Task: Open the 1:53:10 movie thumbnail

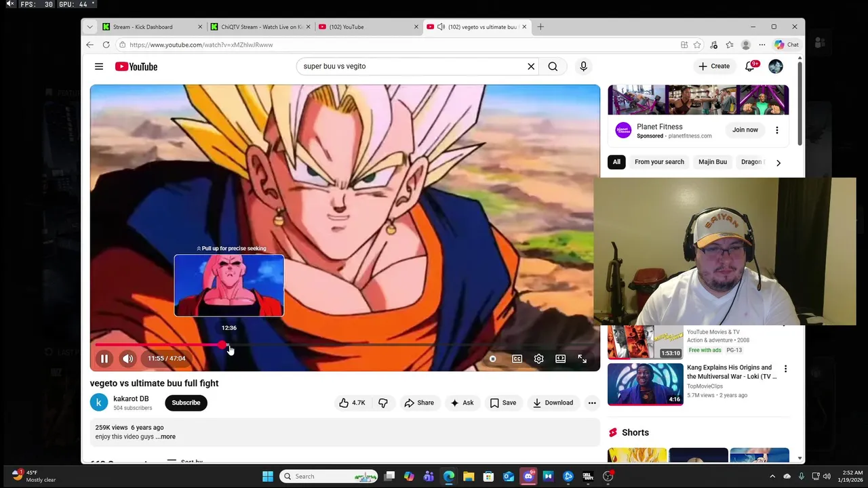Action: tap(646, 342)
